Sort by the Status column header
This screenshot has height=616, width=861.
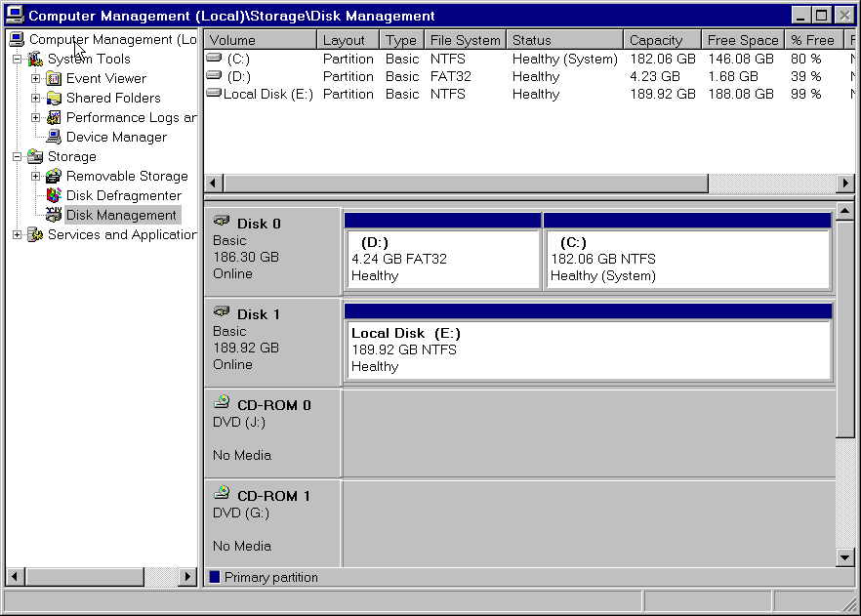(x=565, y=40)
